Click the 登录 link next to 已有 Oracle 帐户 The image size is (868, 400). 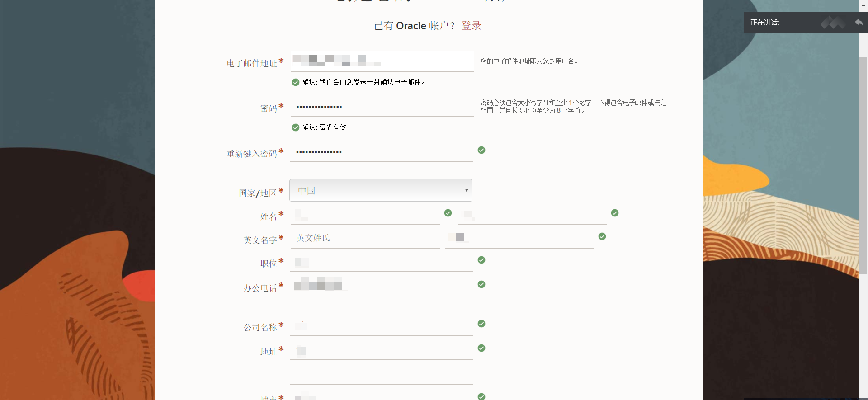pyautogui.click(x=471, y=26)
